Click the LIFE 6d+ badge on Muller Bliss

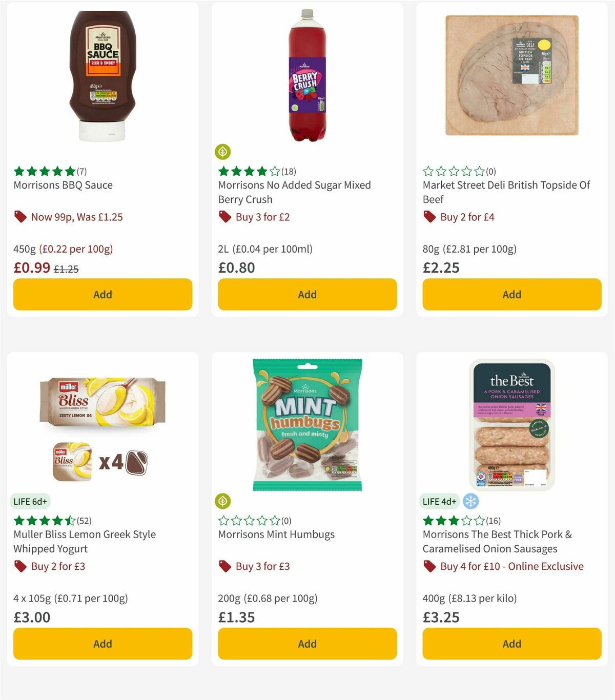[31, 501]
